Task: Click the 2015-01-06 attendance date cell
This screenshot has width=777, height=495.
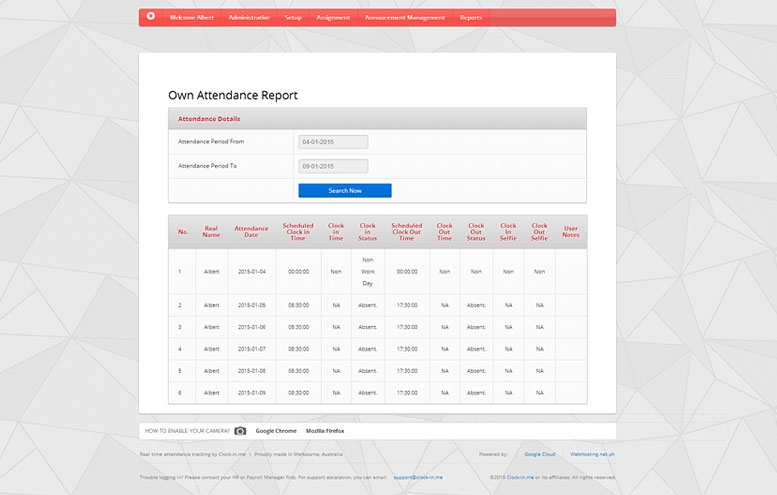Action: [252, 327]
